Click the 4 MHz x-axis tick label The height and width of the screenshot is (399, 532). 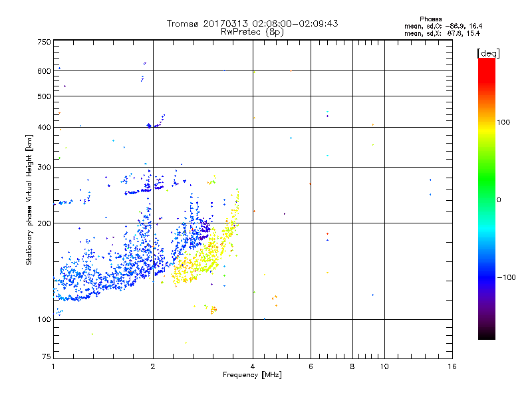(x=253, y=366)
